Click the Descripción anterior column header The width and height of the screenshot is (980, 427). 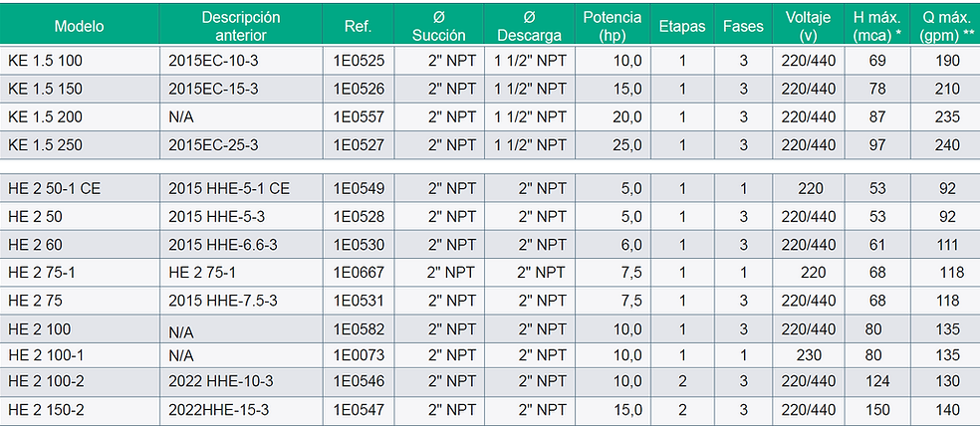[240, 26]
